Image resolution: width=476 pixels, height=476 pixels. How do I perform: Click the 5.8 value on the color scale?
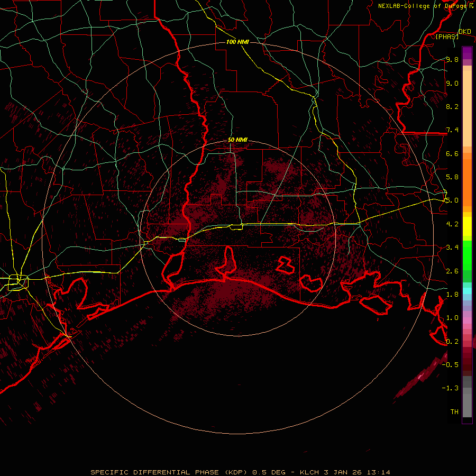coord(452,177)
